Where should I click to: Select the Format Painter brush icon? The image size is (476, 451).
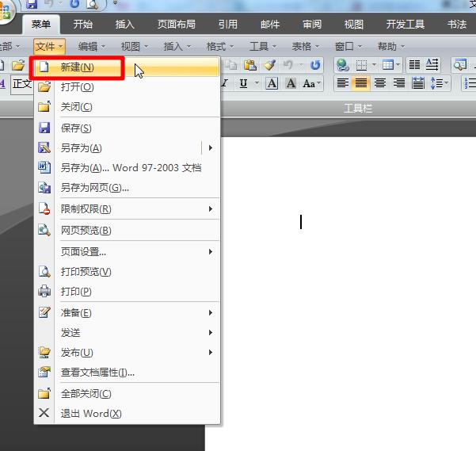coord(269,65)
